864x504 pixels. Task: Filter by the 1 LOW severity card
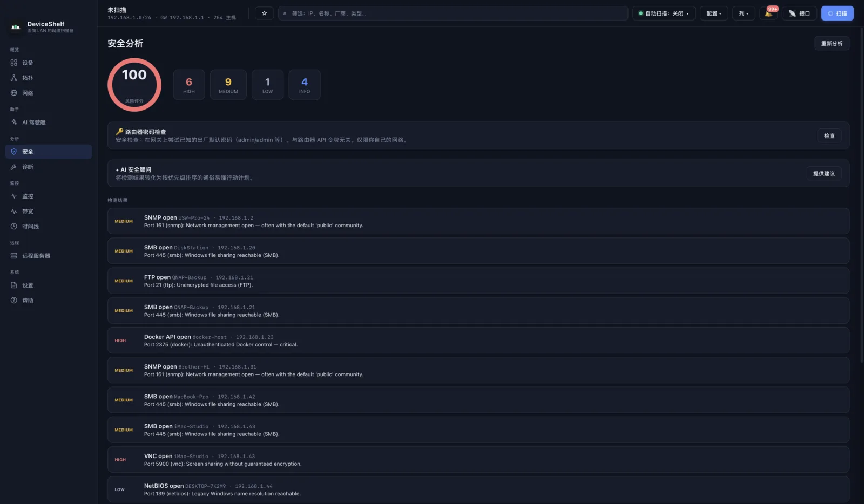267,85
